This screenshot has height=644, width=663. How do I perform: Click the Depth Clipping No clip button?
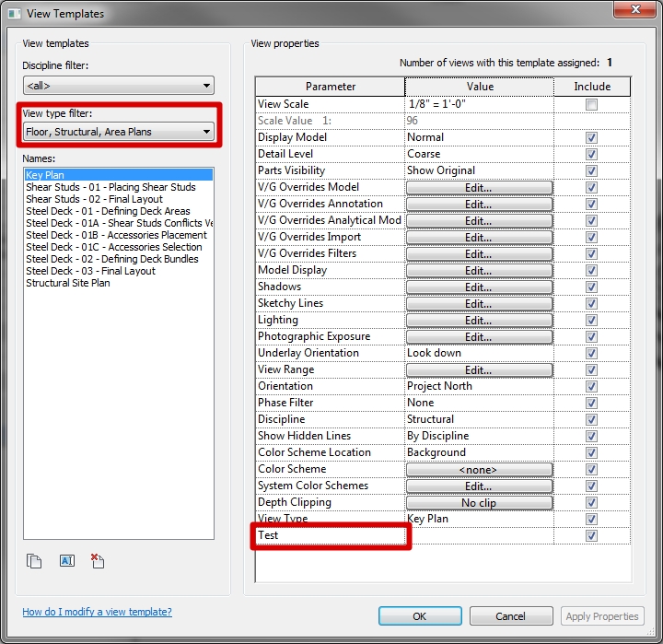479,503
